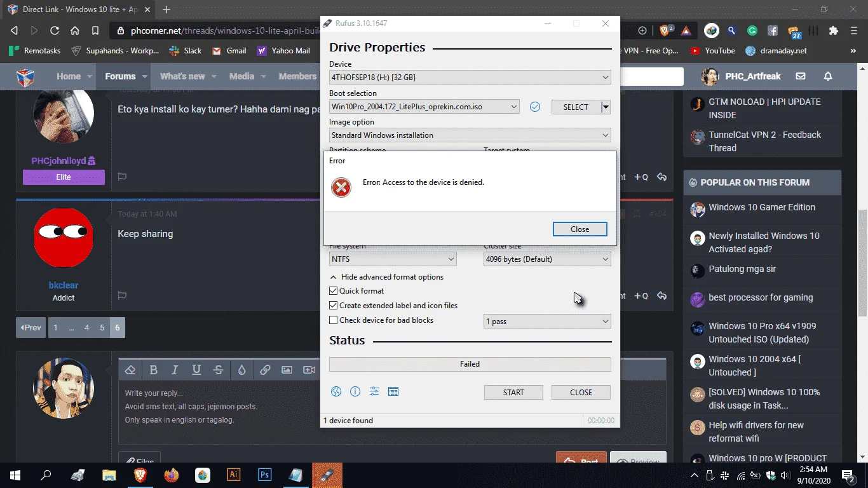Open Windows 10 Gamer Edition thread link
Screen dimensions: 868x488
[x=762, y=207]
